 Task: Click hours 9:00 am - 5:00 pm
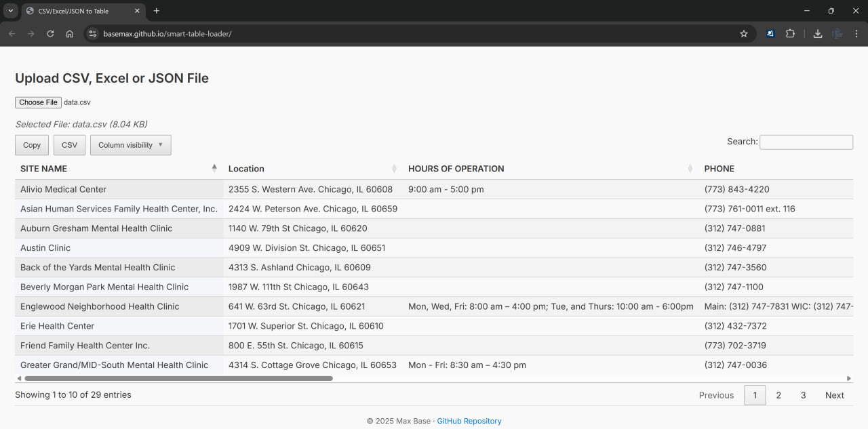pos(446,189)
